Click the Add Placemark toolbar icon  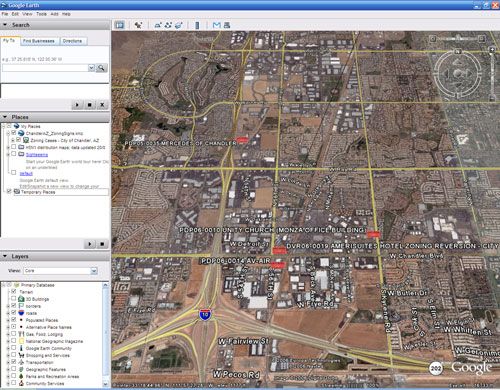click(138, 25)
